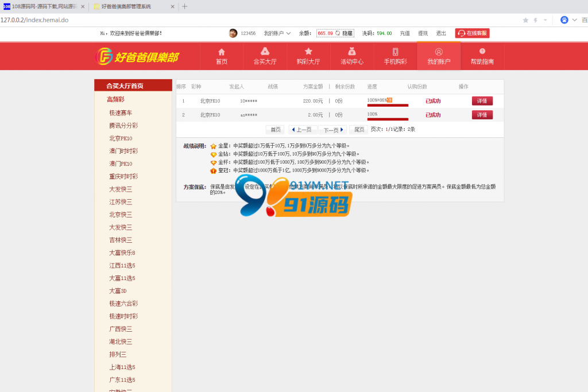Click the headset icon in 在线客服
This screenshot has width=588, height=392.
pyautogui.click(x=462, y=33)
